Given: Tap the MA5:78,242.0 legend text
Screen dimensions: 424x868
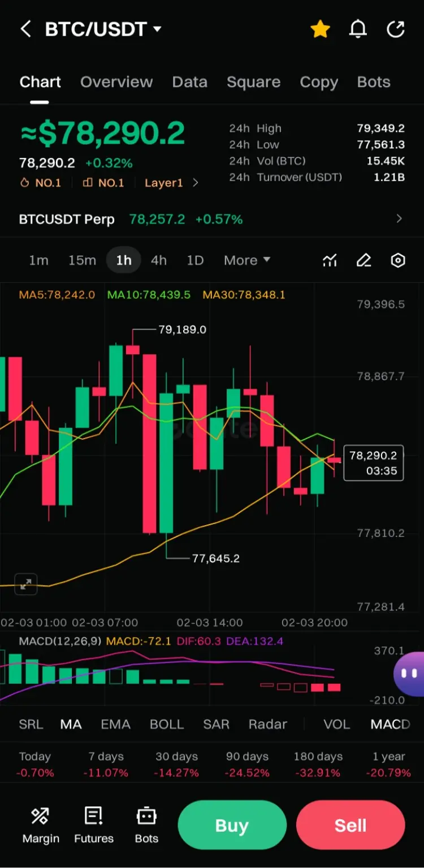Looking at the screenshot, I should [x=57, y=295].
